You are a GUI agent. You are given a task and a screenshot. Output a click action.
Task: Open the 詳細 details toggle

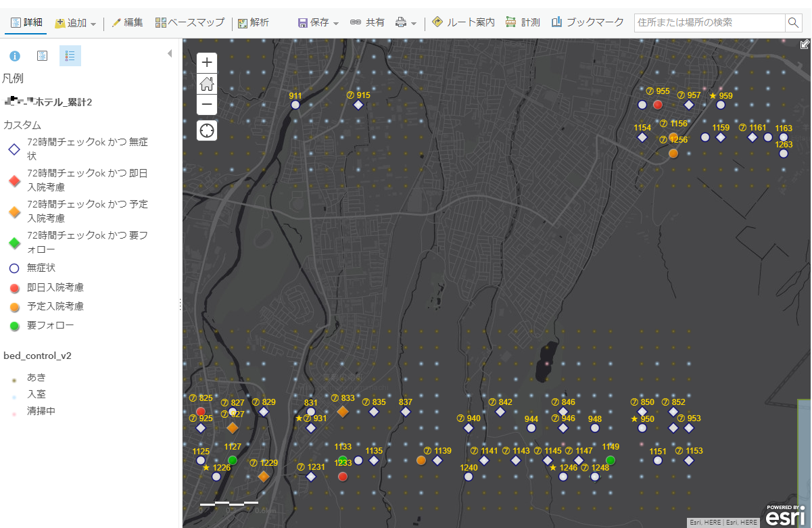26,23
